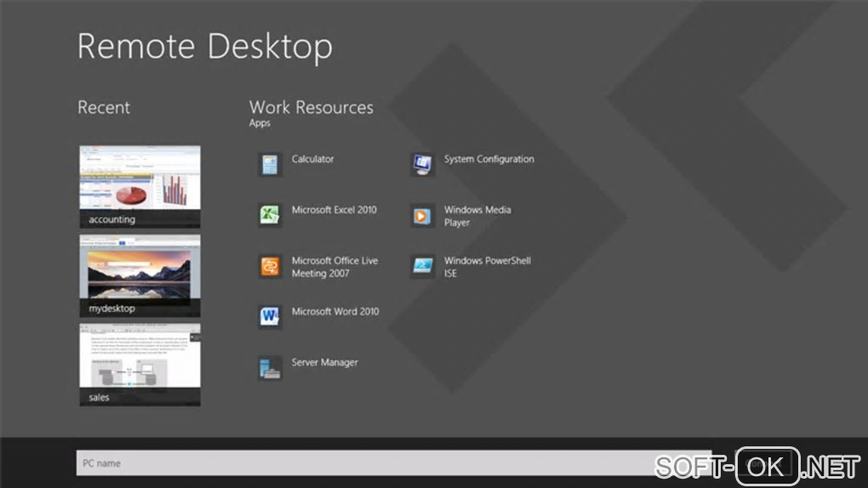Click the Calculator text label

tap(313, 159)
